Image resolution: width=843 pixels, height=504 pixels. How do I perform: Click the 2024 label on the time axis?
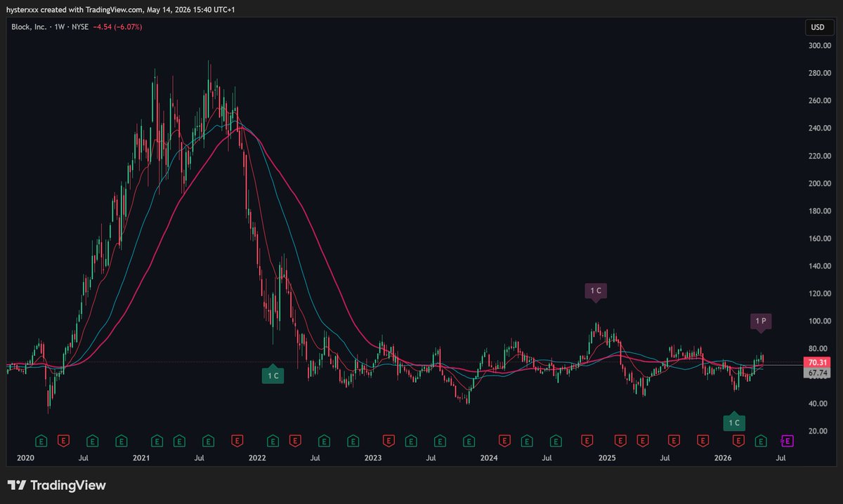point(489,458)
